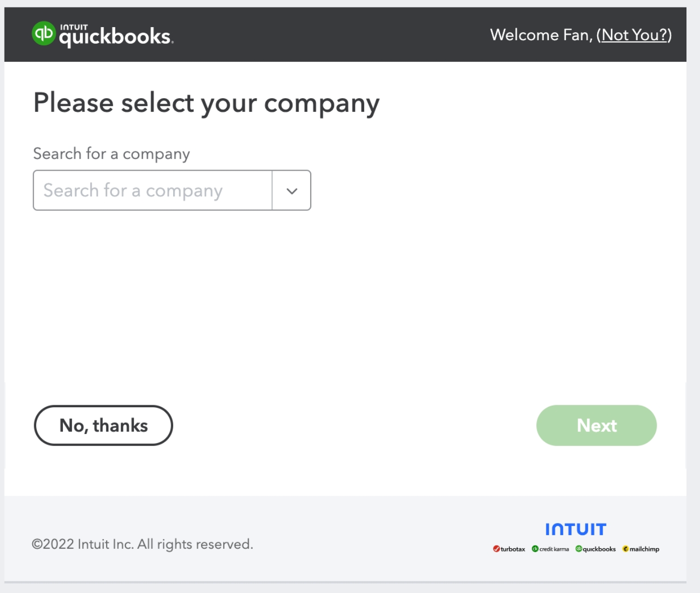
Task: Click the blue Intuit footer logo
Action: (576, 529)
